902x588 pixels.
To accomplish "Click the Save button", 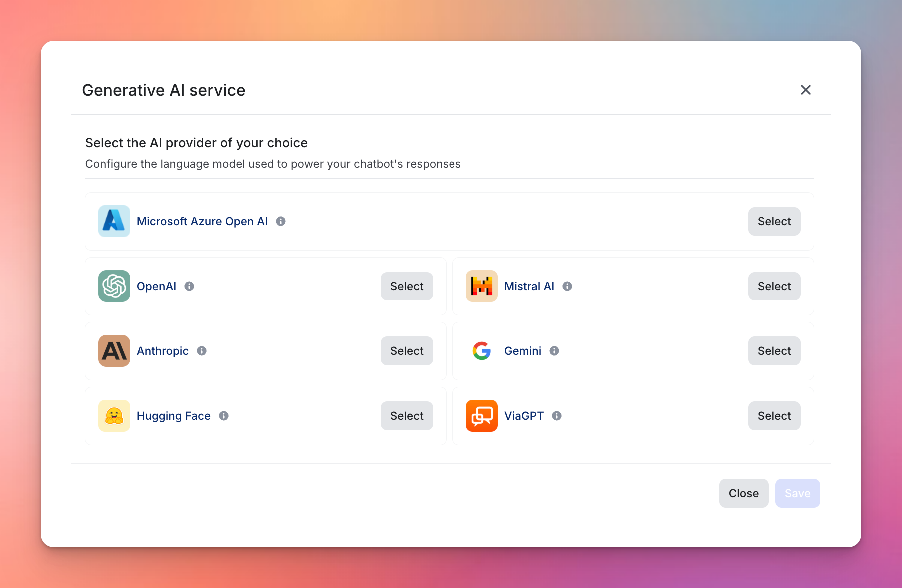I will tap(798, 493).
